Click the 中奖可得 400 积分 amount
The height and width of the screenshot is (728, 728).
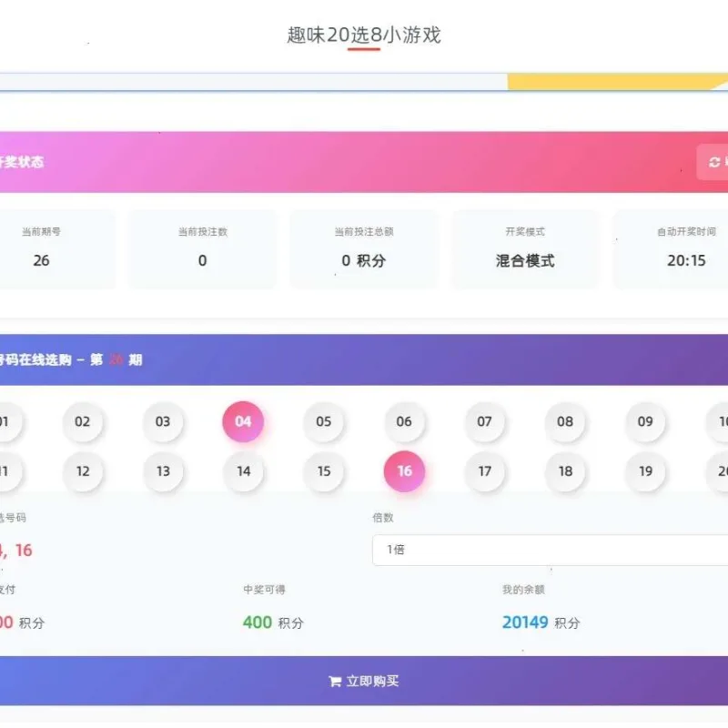point(273,622)
